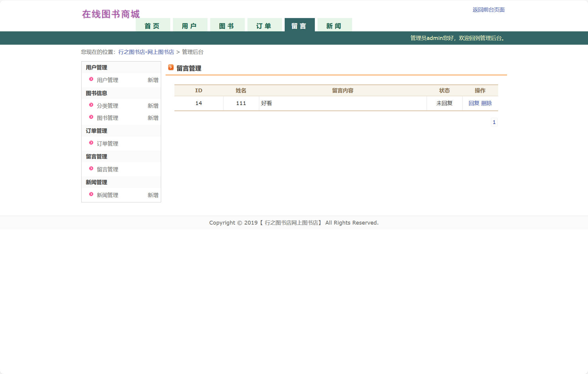Image resolution: width=588 pixels, height=374 pixels.
Task: Click the pink arrow icon beside 留言管理
Action: (x=91, y=169)
